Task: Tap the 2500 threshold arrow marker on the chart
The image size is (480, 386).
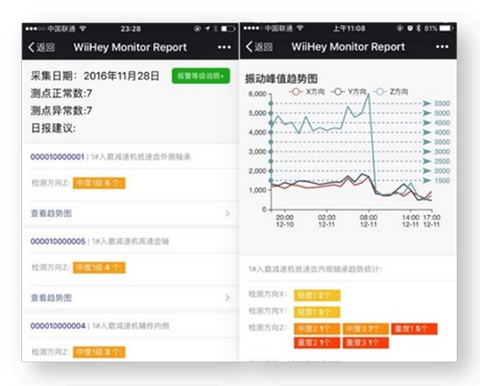Action: coord(427,161)
